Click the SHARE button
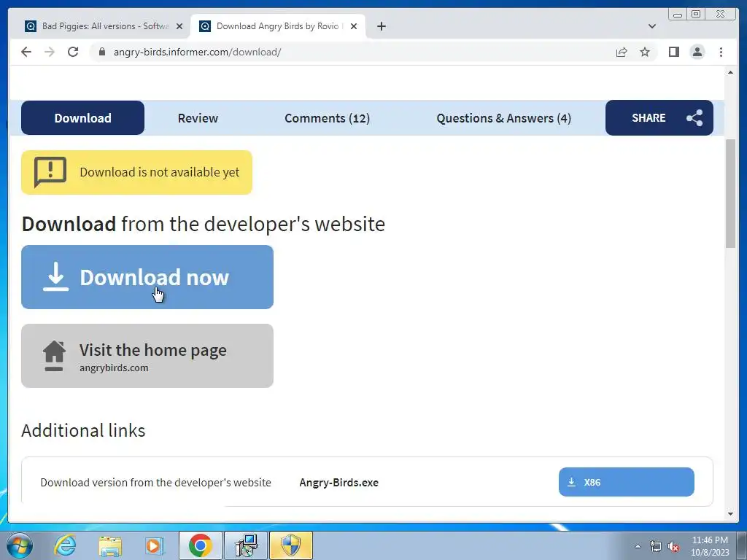747x560 pixels. click(659, 117)
